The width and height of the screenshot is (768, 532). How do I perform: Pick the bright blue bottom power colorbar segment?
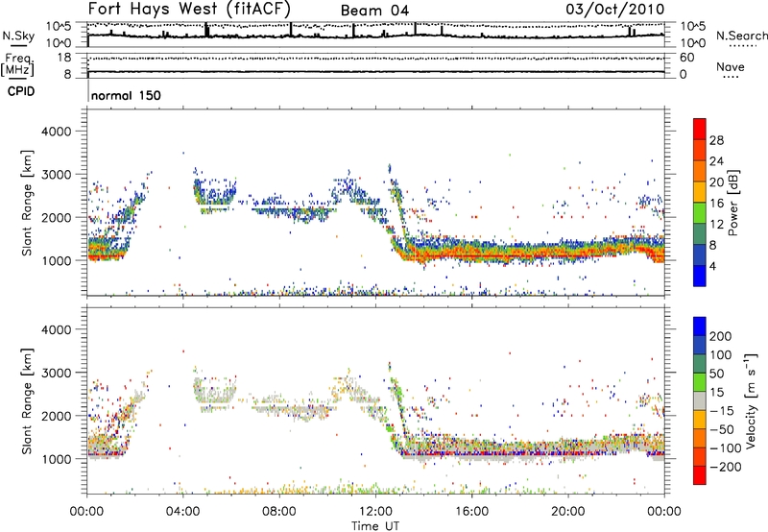tap(700, 277)
